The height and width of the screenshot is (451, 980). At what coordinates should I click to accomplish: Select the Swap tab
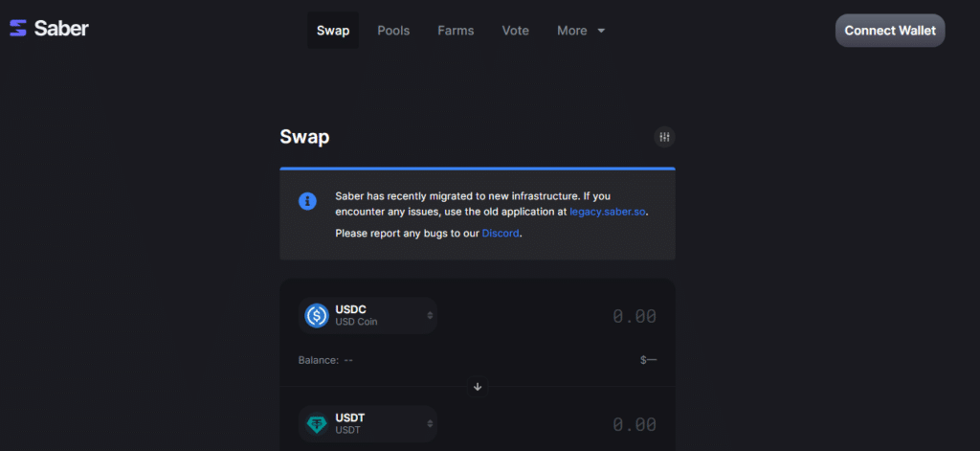click(333, 31)
